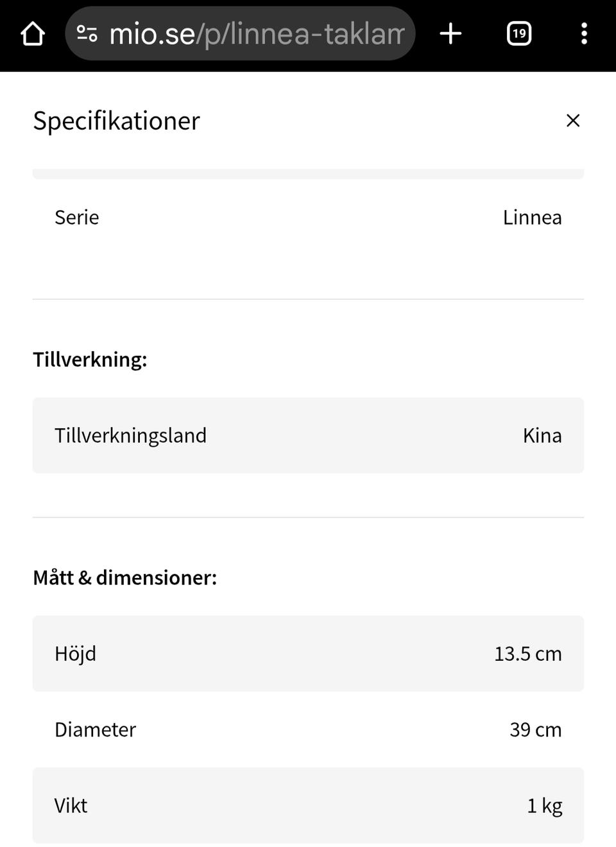The image size is (616, 847).
Task: Tap the Mått & dimensioner heading
Action: click(124, 578)
